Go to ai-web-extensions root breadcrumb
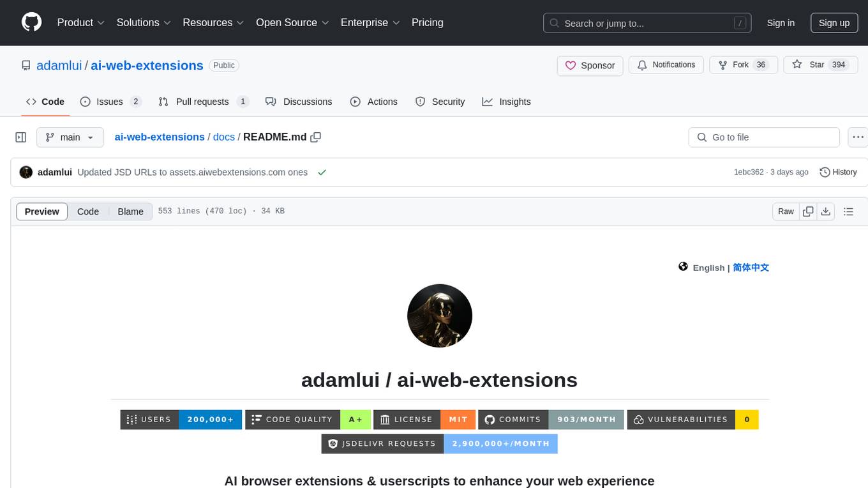Viewport: 868px width, 488px height. coord(160,137)
